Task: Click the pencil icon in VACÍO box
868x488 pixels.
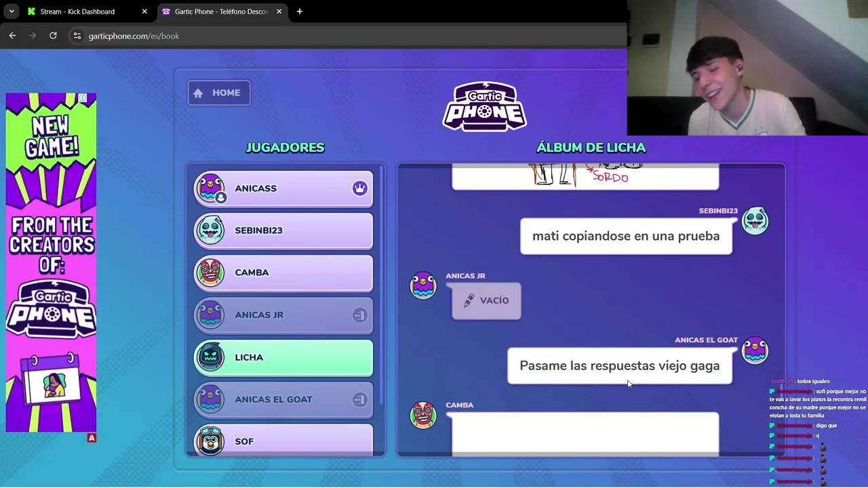Action: pos(469,300)
